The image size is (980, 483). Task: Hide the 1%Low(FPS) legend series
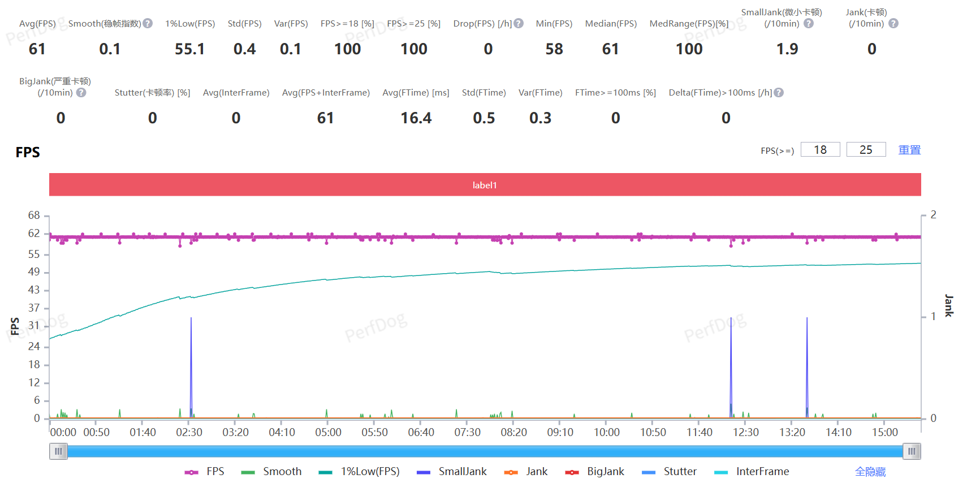click(359, 472)
